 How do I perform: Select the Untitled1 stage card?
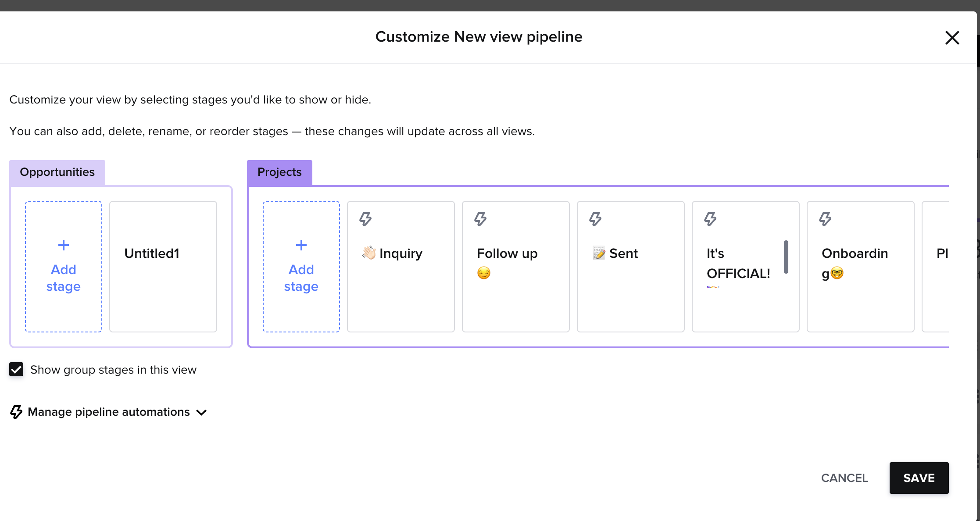click(163, 267)
